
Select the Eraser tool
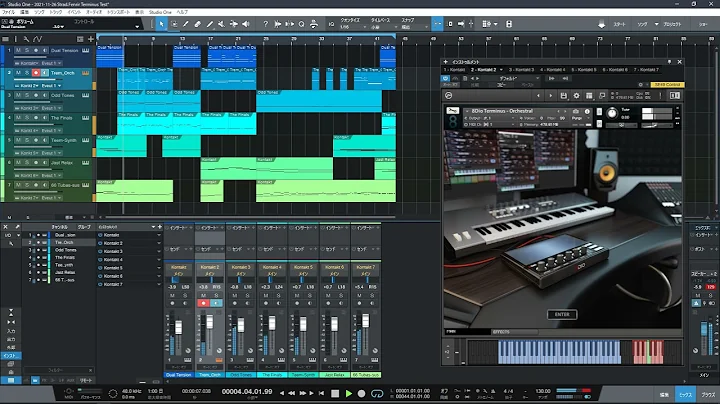point(197,24)
